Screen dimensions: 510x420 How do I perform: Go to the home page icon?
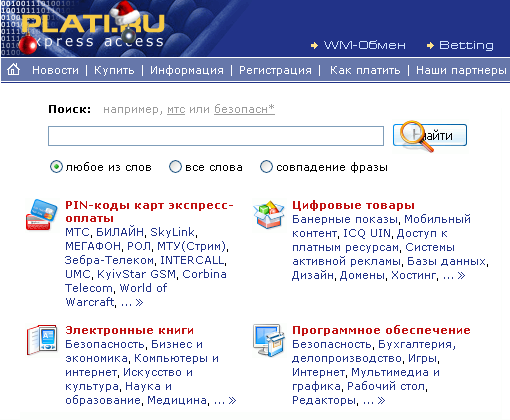pyautogui.click(x=14, y=70)
